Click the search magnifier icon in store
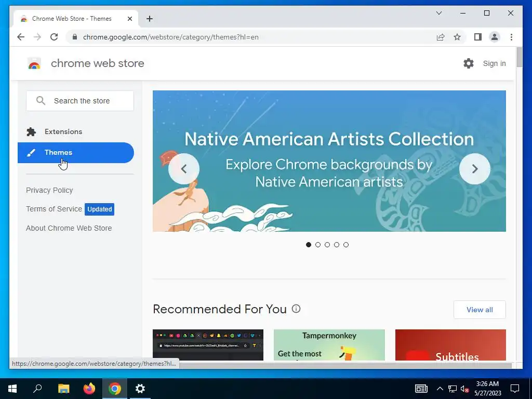The width and height of the screenshot is (532, 399). [41, 100]
